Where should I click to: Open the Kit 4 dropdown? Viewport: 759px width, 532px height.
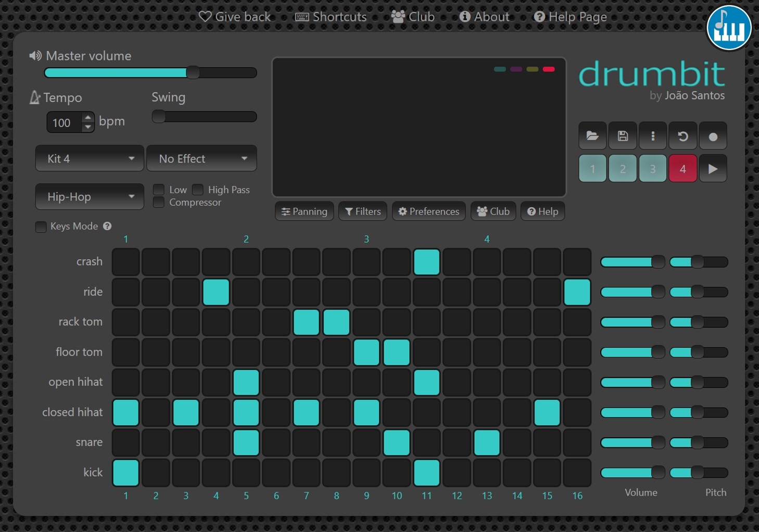[90, 158]
